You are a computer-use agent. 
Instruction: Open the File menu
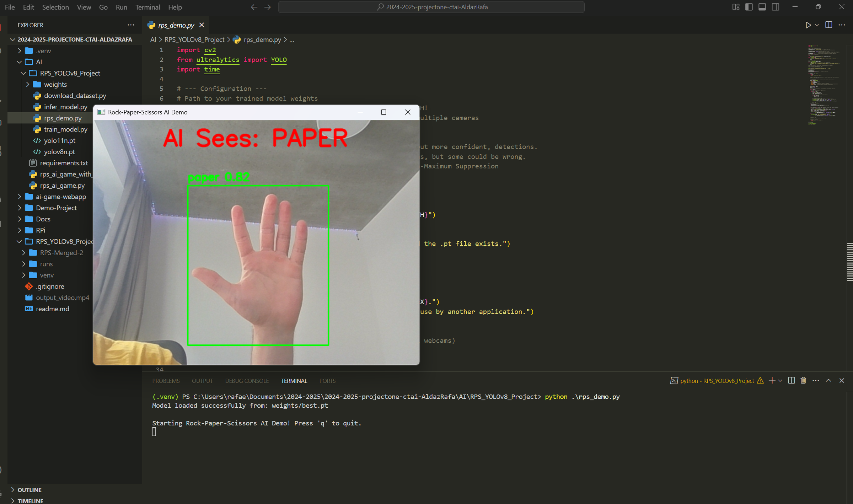[10, 7]
